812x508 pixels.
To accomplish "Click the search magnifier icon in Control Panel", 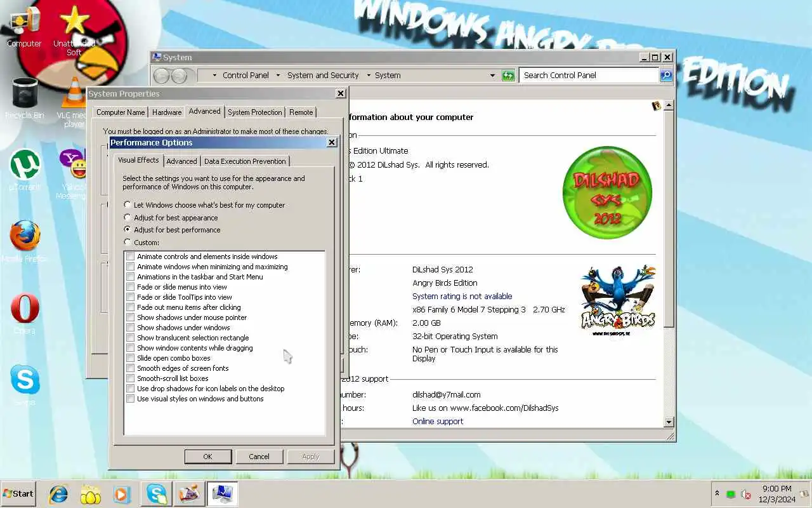I will pyautogui.click(x=666, y=75).
